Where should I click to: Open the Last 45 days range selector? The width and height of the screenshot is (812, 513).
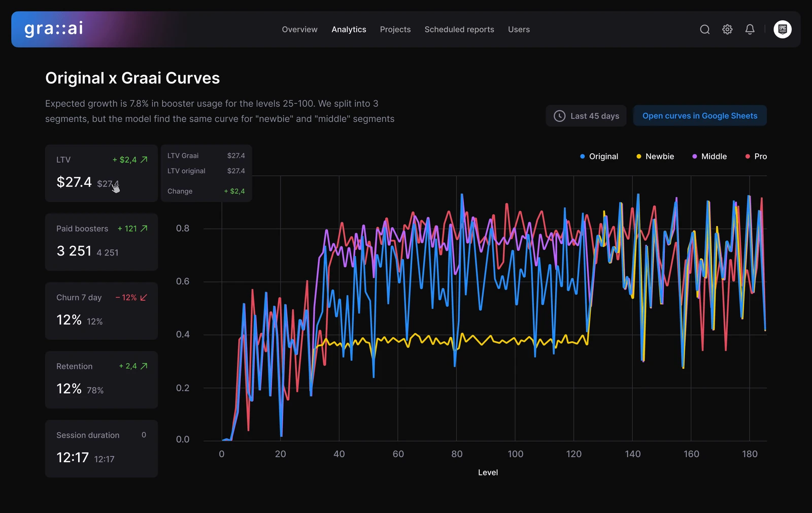point(586,116)
